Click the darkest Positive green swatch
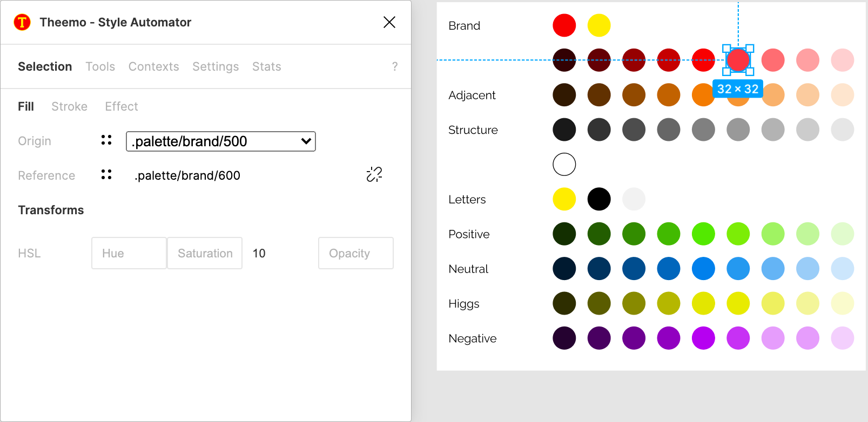The width and height of the screenshot is (868, 422). point(564,234)
